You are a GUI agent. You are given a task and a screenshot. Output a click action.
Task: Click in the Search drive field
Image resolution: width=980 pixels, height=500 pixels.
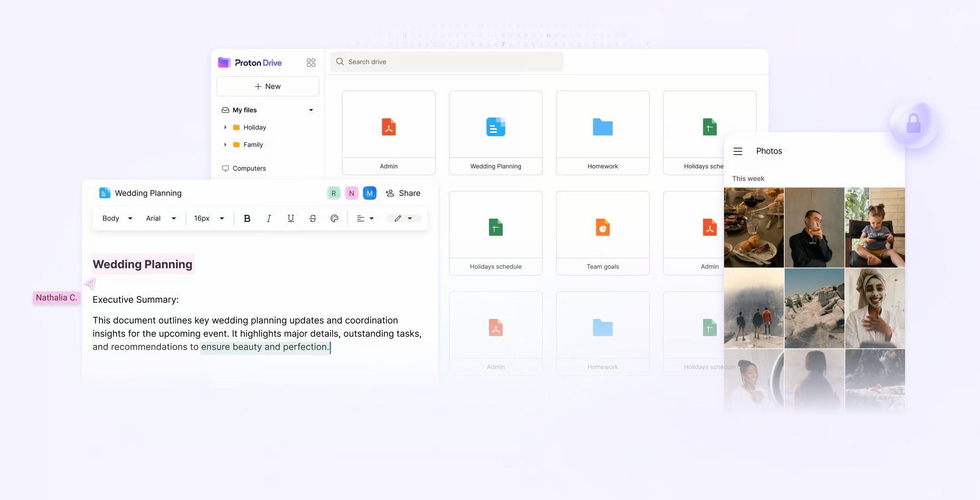447,62
